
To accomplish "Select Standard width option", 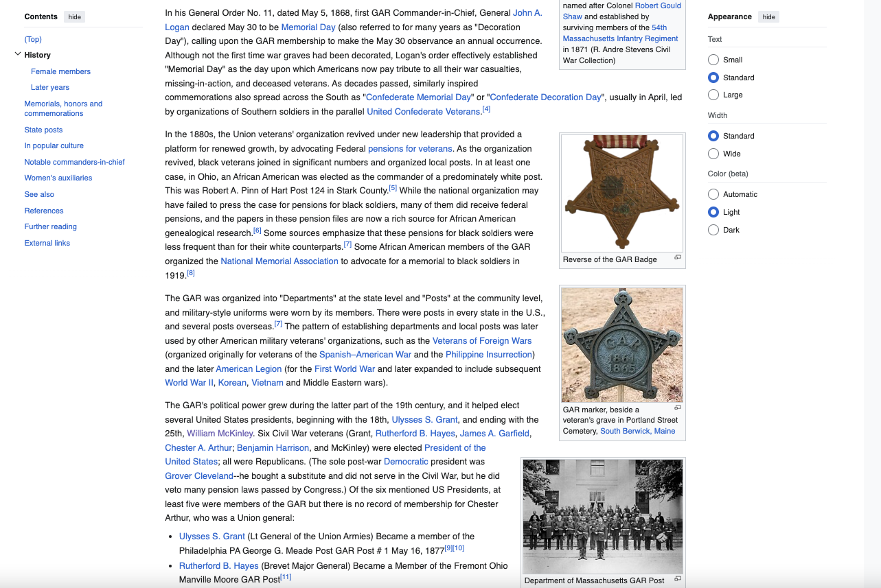I will click(713, 136).
